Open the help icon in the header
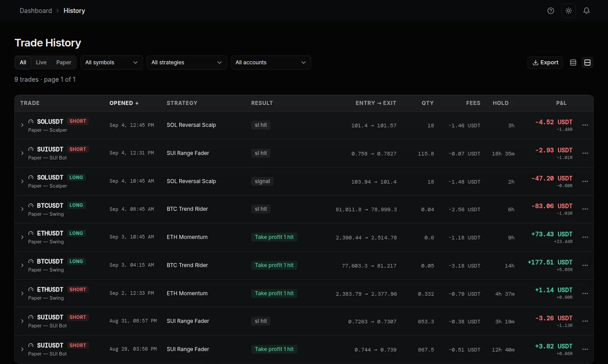Viewport: 608px width, 364px height. pos(551,11)
